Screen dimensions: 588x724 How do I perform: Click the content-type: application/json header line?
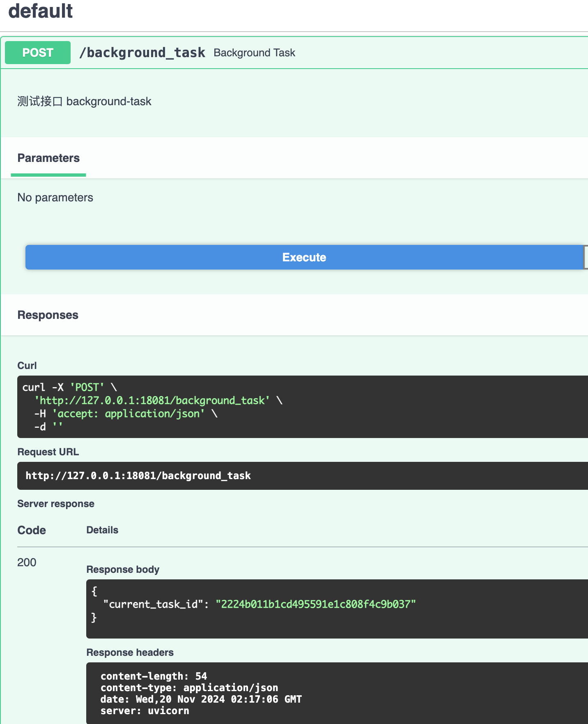click(x=189, y=687)
